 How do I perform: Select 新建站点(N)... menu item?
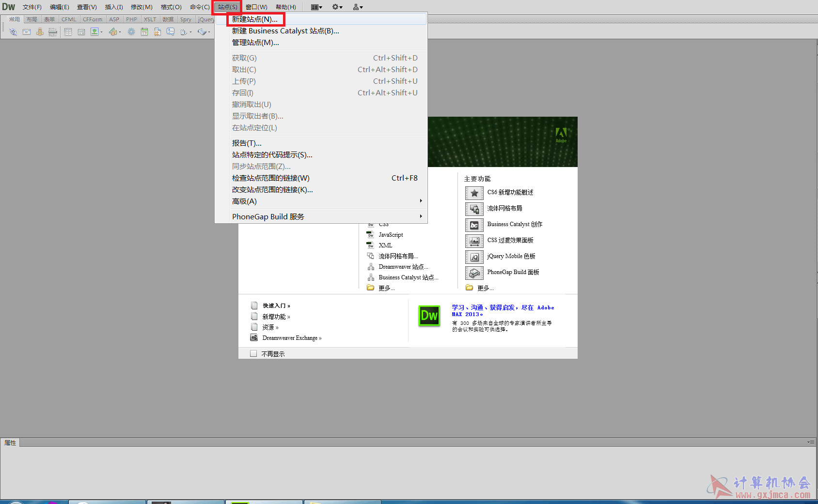tap(321, 19)
